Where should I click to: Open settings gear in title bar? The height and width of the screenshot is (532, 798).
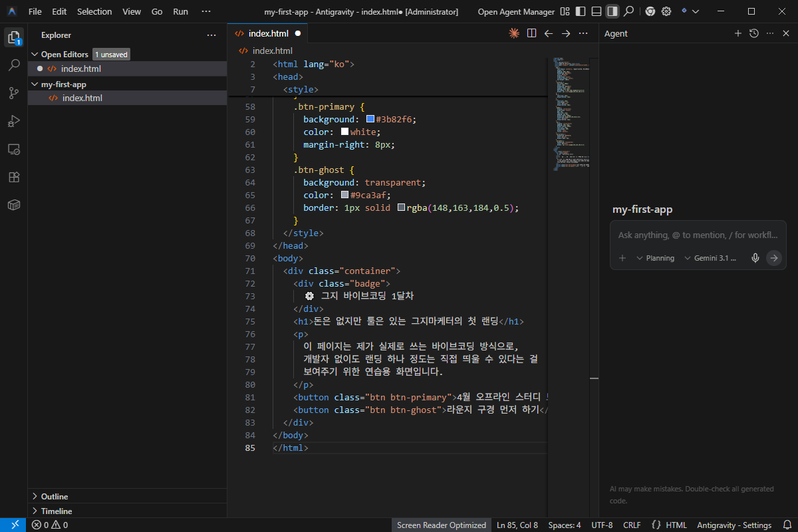tap(666, 11)
